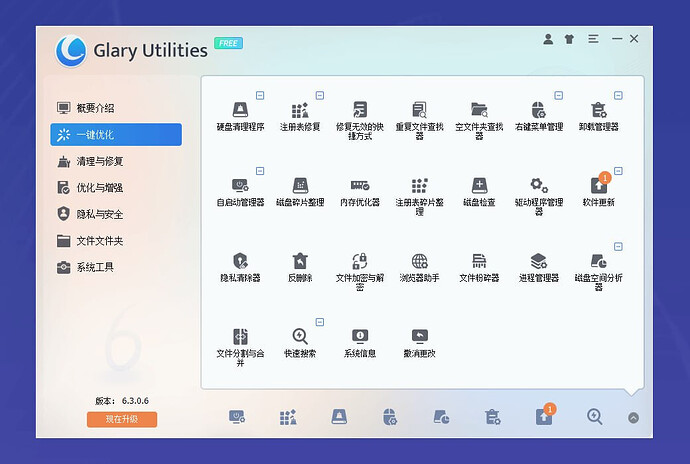The image size is (690, 464).
Task: Open 软件更新 tool in the grid
Action: [x=599, y=192]
